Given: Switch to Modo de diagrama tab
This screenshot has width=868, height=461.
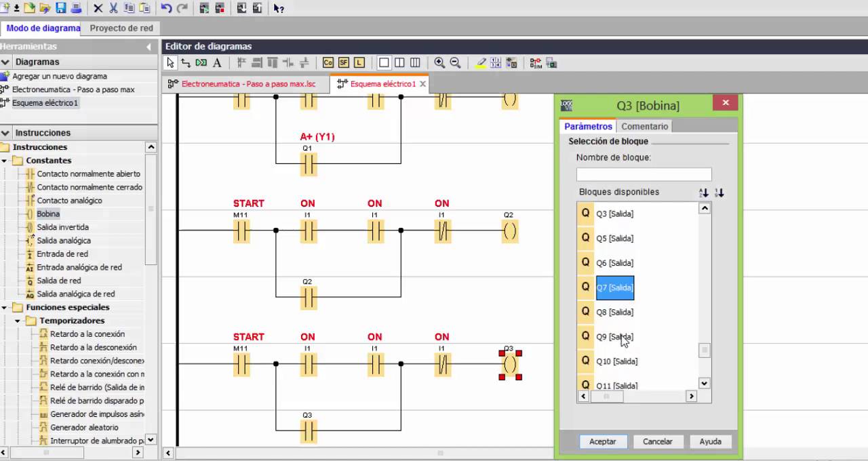Looking at the screenshot, I should point(43,28).
